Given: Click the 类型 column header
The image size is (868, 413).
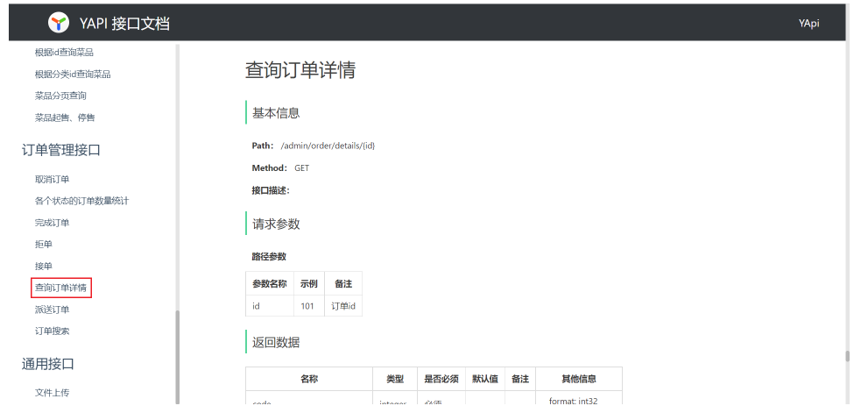Looking at the screenshot, I should click(x=395, y=379).
